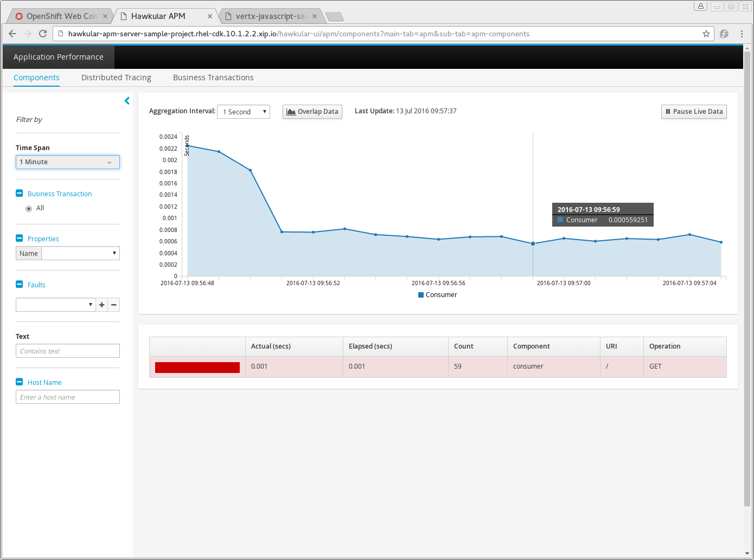754x560 pixels.
Task: Collapse the Business Transaction section icon
Action: tap(20, 193)
